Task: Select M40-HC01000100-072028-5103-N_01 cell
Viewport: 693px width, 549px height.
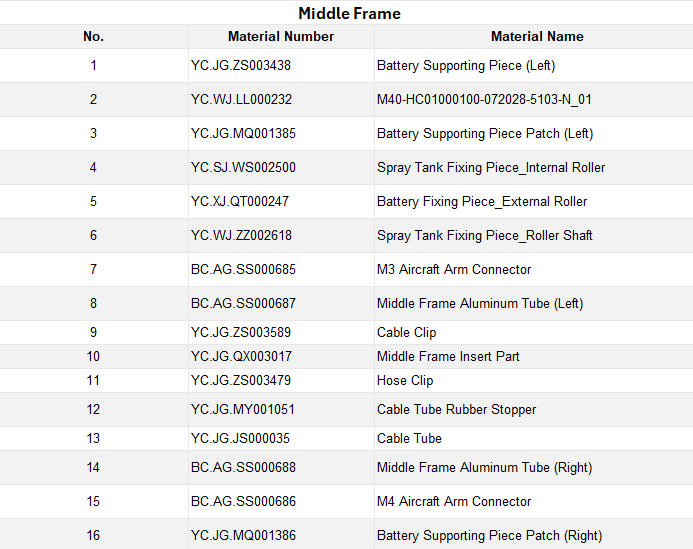Action: coord(533,99)
